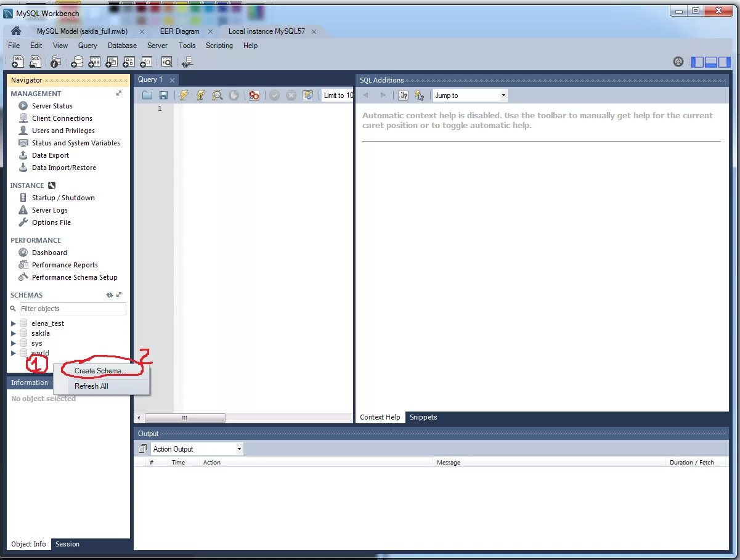Expand the Management section icon
Image resolution: width=740 pixels, height=560 pixels.
119,94
